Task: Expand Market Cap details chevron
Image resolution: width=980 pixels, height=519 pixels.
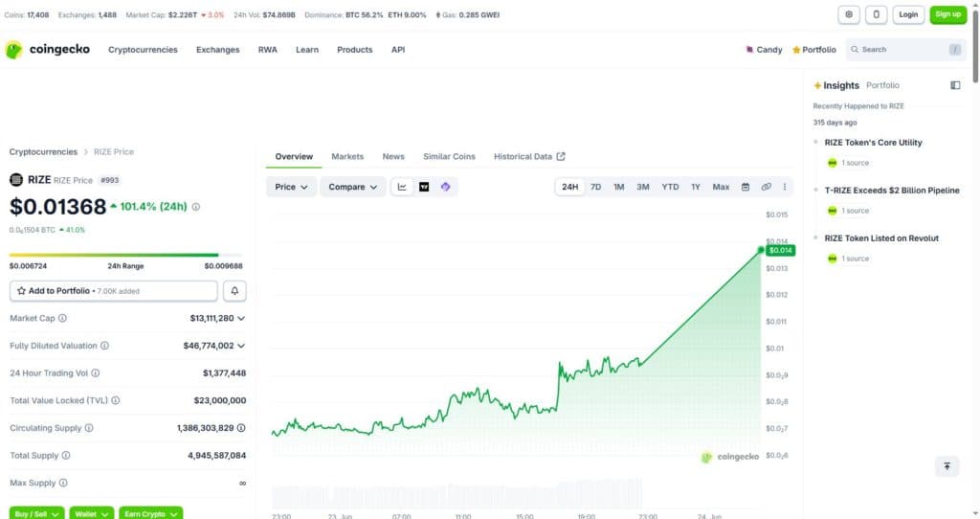Action: tap(241, 318)
